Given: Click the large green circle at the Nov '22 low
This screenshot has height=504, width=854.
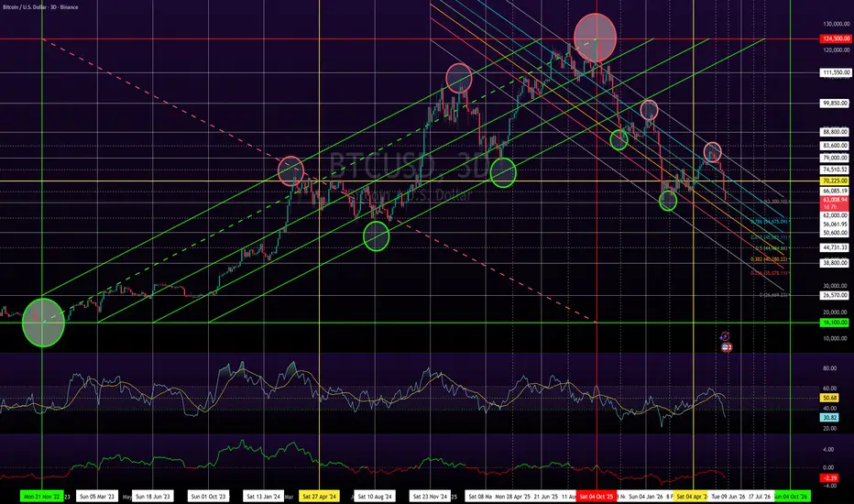Looking at the screenshot, I should point(43,323).
